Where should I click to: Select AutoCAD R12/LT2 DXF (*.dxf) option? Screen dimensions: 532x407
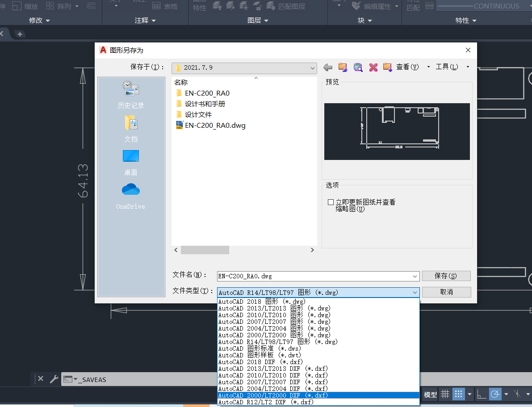(x=318, y=402)
